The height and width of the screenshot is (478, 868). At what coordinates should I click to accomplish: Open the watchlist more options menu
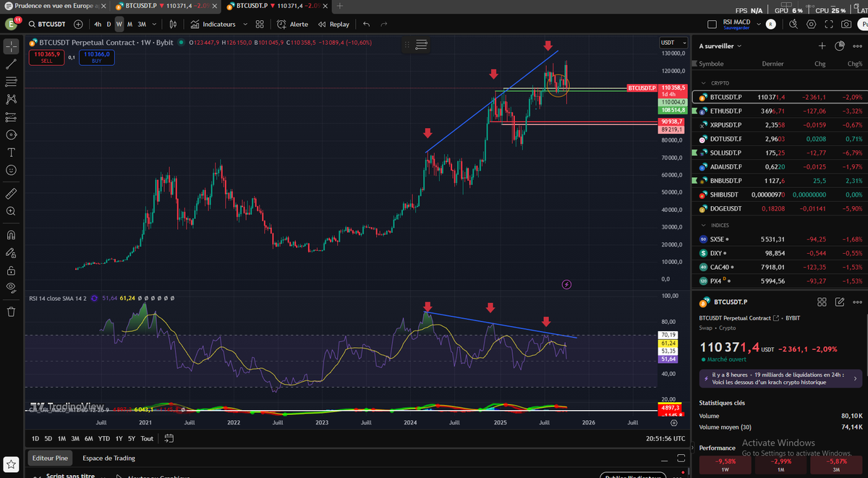click(857, 46)
